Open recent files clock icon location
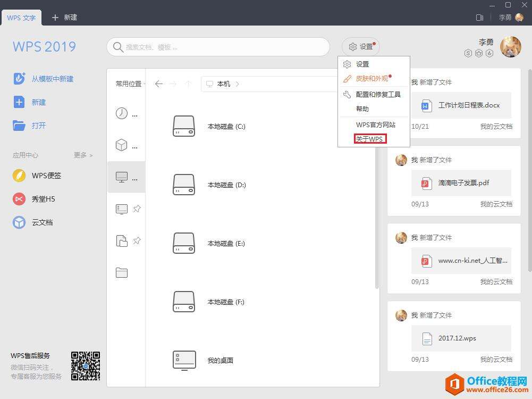Image resolution: width=532 pixels, height=399 pixels. pyautogui.click(x=122, y=113)
